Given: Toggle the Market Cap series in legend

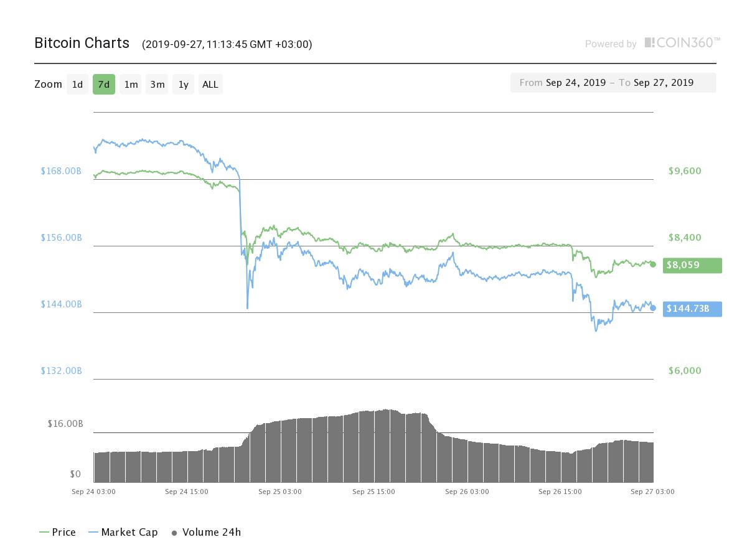Looking at the screenshot, I should [x=123, y=532].
